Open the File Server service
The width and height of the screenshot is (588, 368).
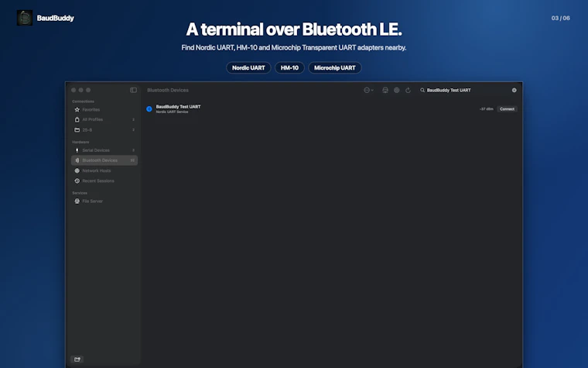pyautogui.click(x=104, y=201)
